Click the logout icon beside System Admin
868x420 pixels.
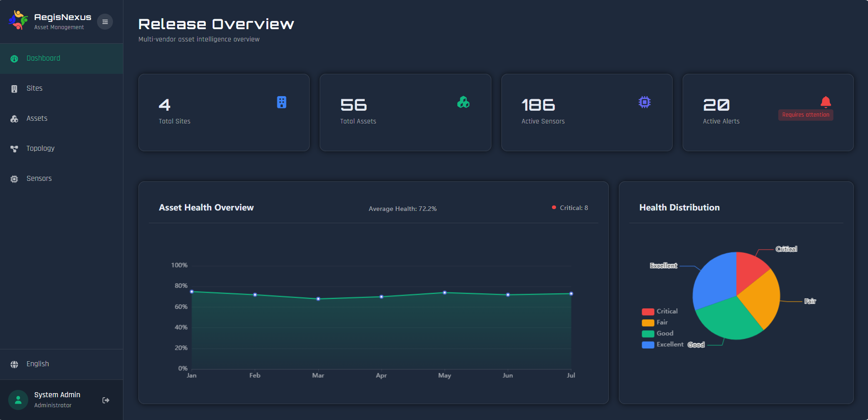(x=106, y=400)
